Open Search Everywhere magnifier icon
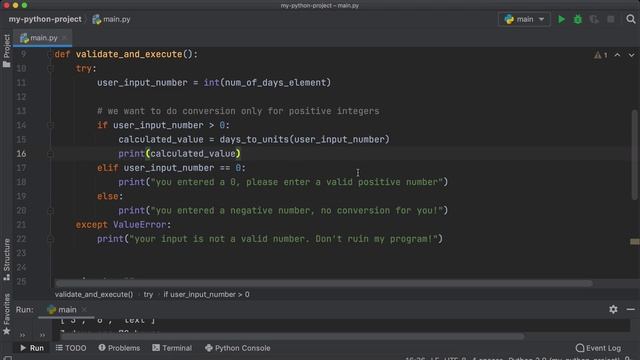Image resolution: width=640 pixels, height=360 pixels. [631, 19]
